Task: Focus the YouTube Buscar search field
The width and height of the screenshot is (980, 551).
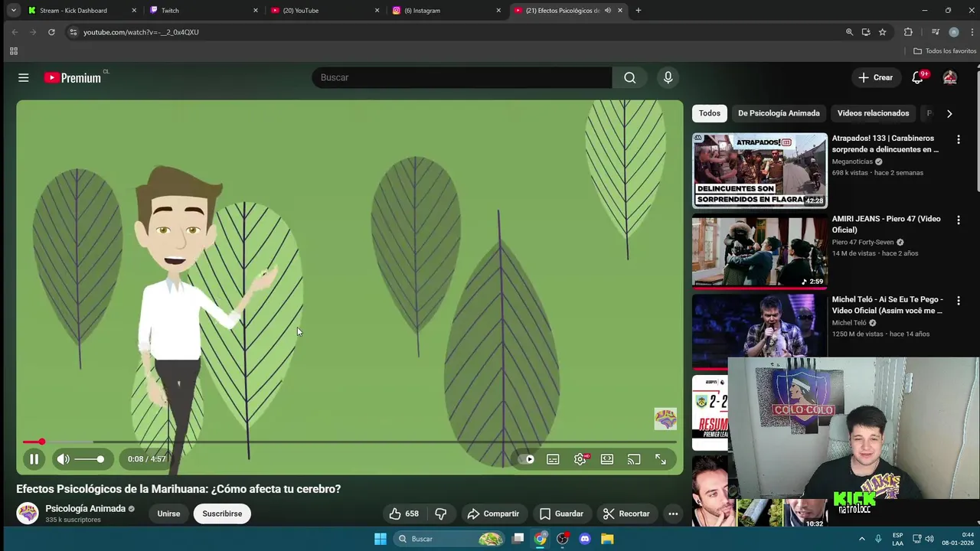Action: [462, 77]
